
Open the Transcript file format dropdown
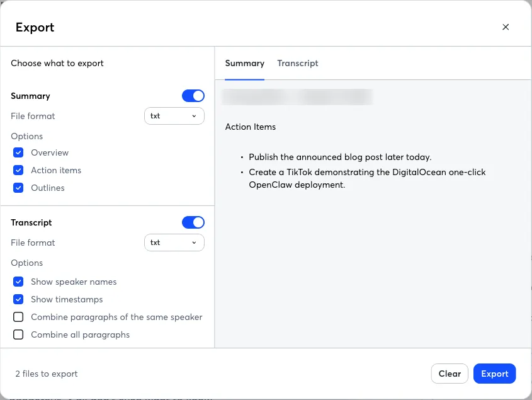point(174,243)
